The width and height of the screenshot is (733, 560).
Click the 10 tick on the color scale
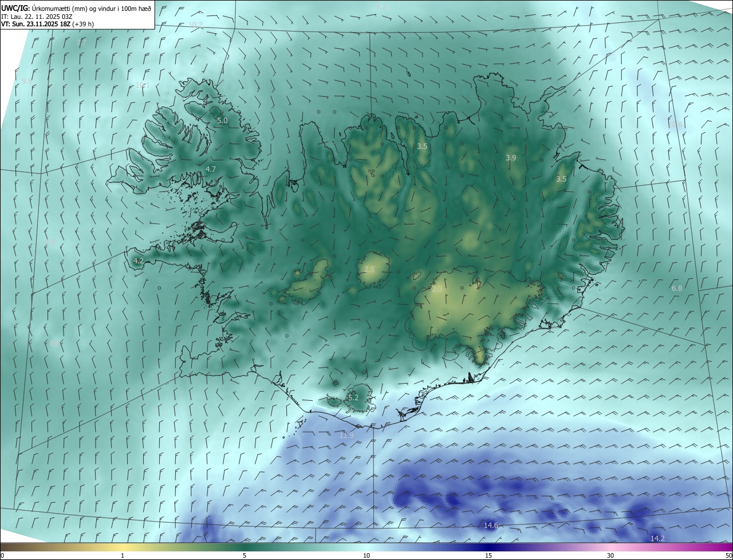point(366,555)
